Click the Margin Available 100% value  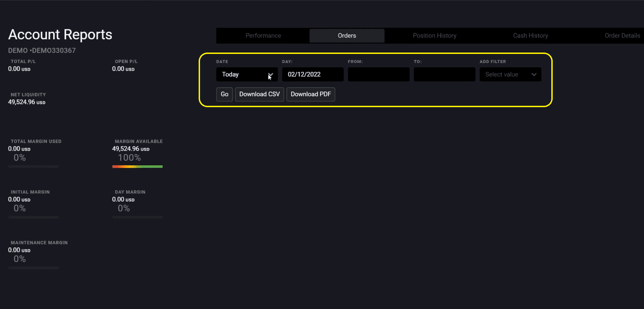pyautogui.click(x=129, y=158)
